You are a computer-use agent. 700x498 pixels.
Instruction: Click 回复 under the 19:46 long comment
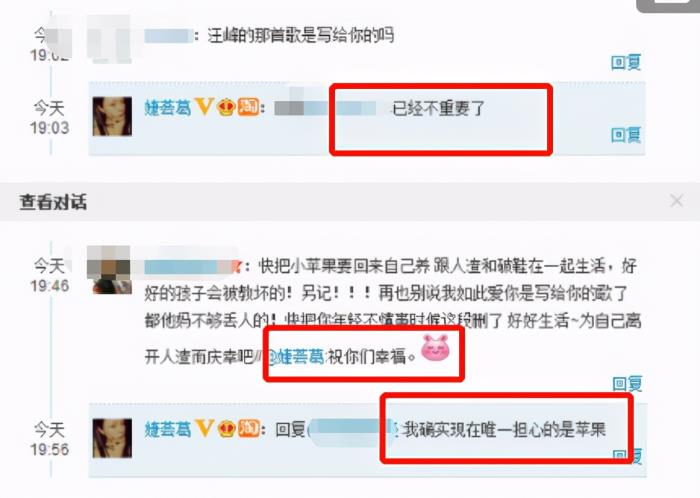pyautogui.click(x=627, y=383)
